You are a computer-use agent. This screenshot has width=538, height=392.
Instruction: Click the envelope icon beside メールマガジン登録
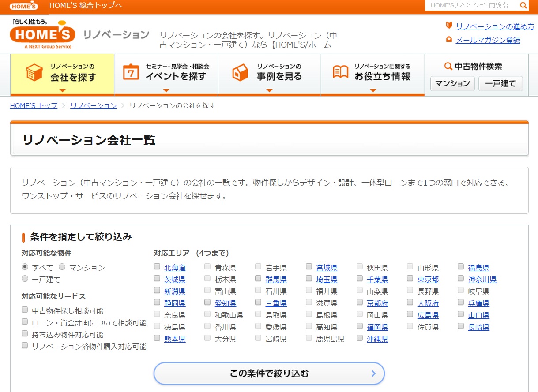[x=449, y=39]
